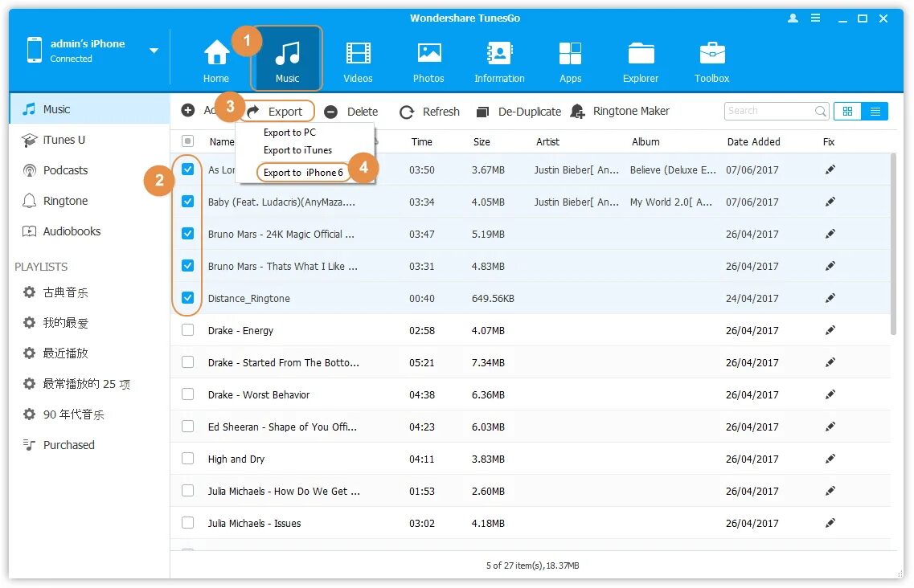Click Fix pencil for Distance_Ringtone

[830, 298]
